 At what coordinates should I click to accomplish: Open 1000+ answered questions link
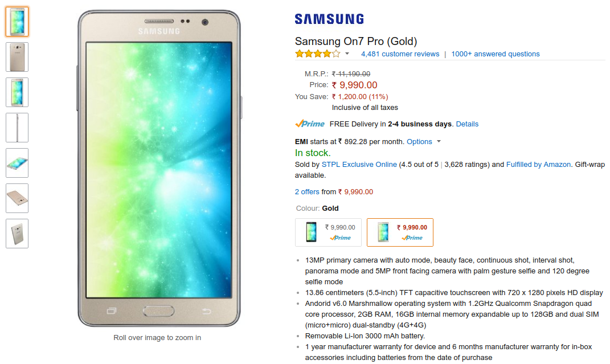[496, 54]
